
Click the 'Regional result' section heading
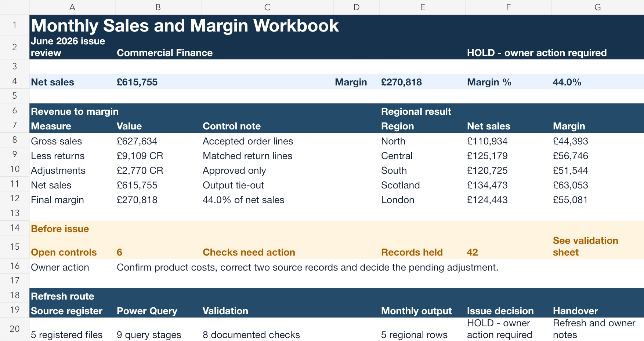click(416, 111)
